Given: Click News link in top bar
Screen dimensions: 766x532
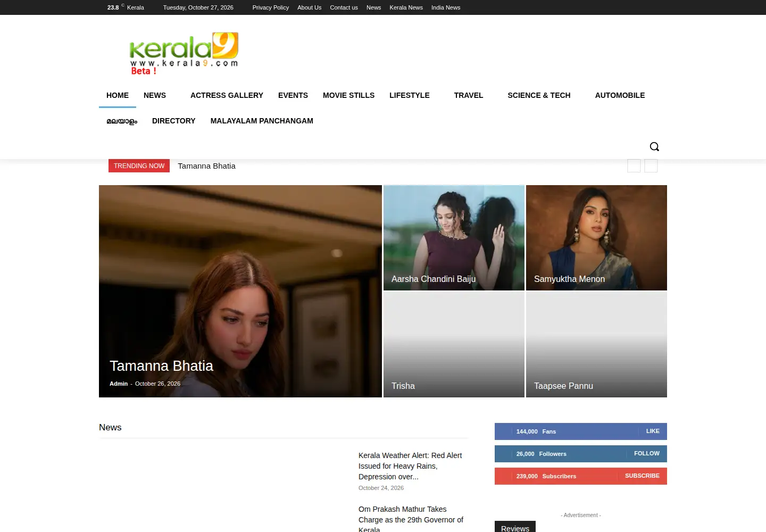Looking at the screenshot, I should [x=373, y=7].
